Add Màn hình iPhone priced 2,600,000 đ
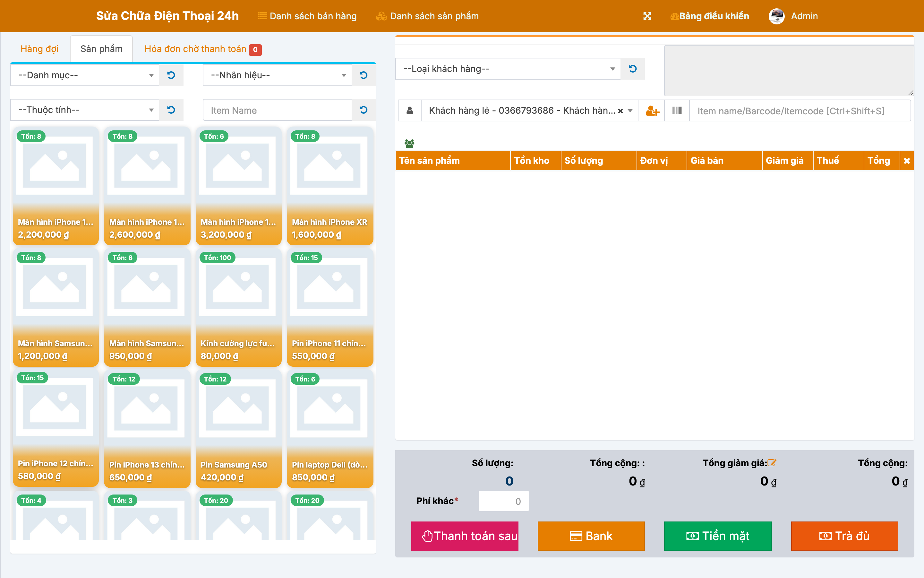This screenshot has width=924, height=578. (147, 186)
